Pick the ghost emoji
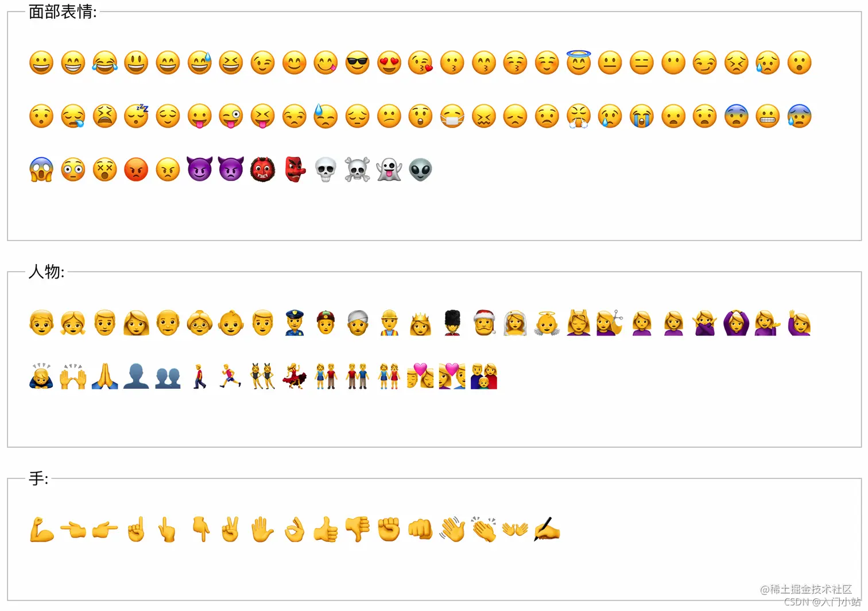Screen dimensions: 868x611 pos(389,169)
